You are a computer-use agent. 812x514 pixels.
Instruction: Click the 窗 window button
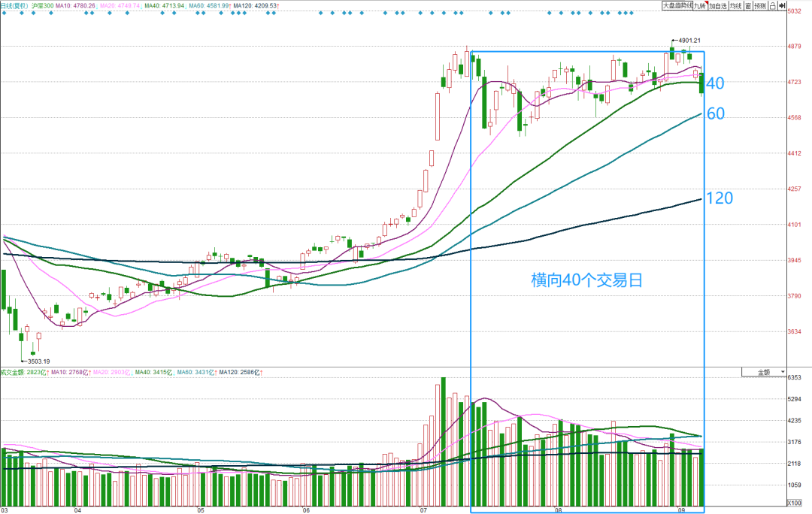click(x=748, y=6)
